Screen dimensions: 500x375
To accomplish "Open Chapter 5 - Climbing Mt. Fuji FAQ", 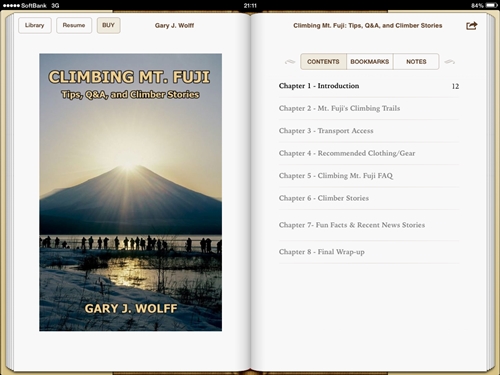I will pyautogui.click(x=369, y=176).
